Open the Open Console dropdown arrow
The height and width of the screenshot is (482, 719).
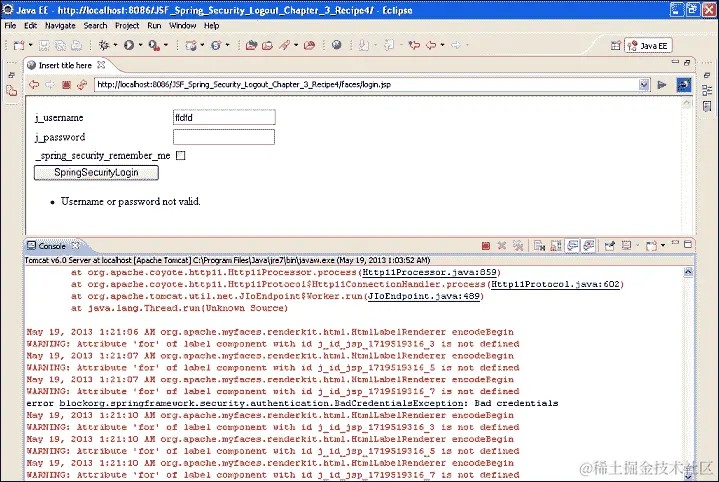click(x=663, y=246)
